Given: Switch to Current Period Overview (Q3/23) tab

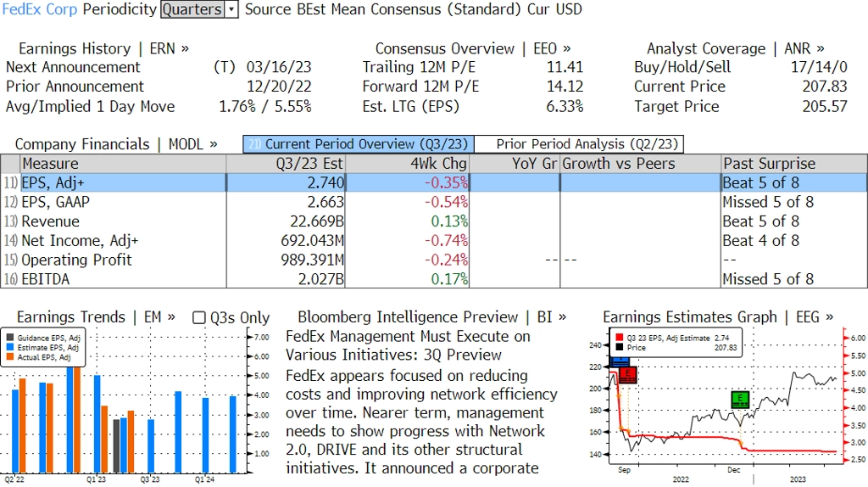Looking at the screenshot, I should (359, 144).
